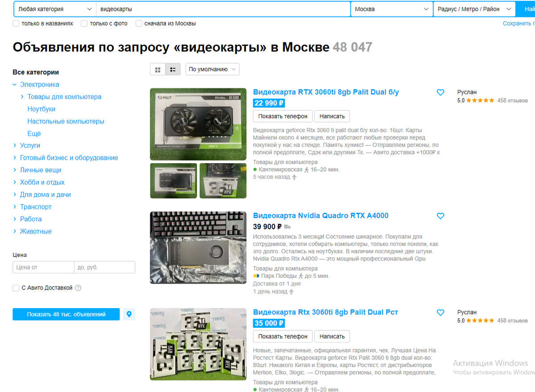Image resolution: width=535 pixels, height=392 pixels.
Task: Expand 'Готовый бизнес и оборудование' chevron
Action: tap(15, 158)
